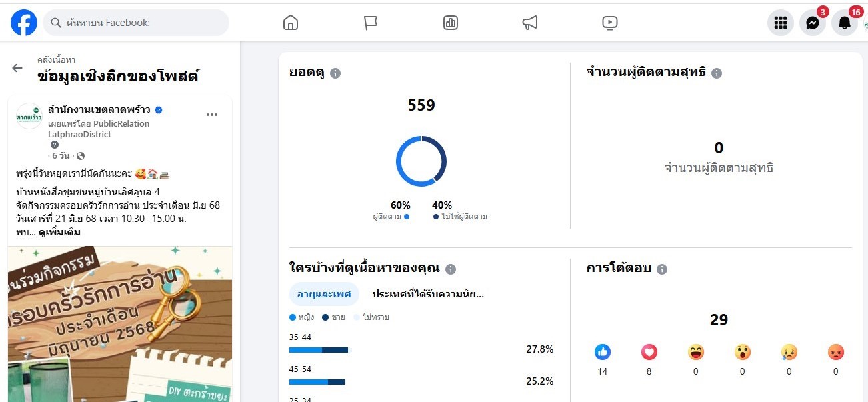Click info icon beside จำนวนผู้ติดตามสุทธิ
868x402 pixels.
717,73
